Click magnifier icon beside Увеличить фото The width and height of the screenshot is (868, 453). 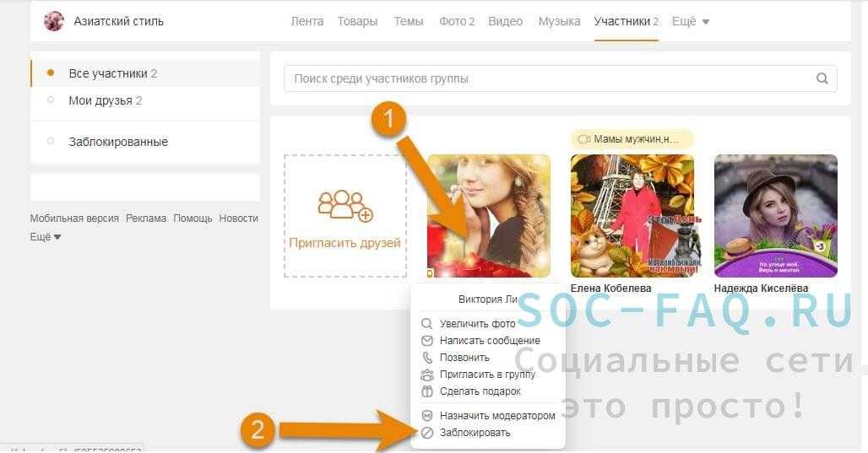[x=426, y=324]
